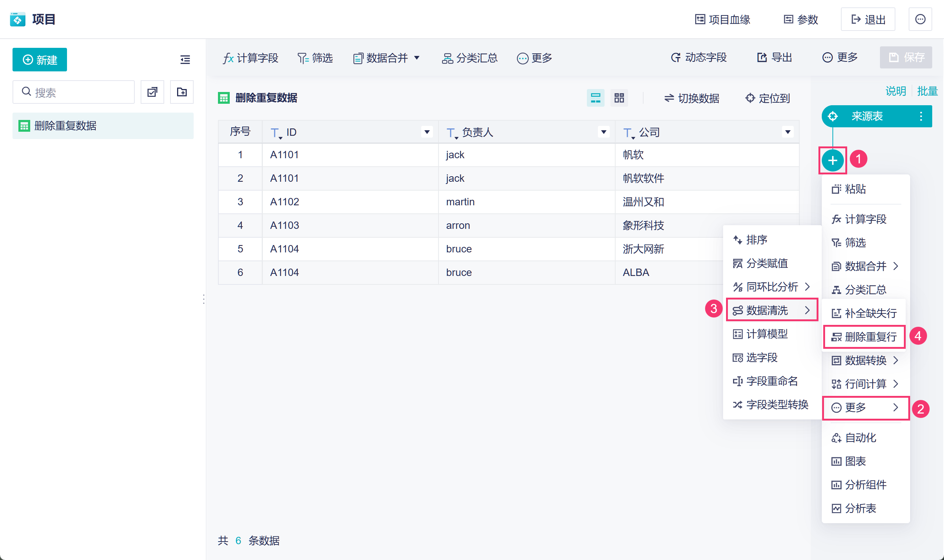Choose 数据清洗 in the more menu

771,310
